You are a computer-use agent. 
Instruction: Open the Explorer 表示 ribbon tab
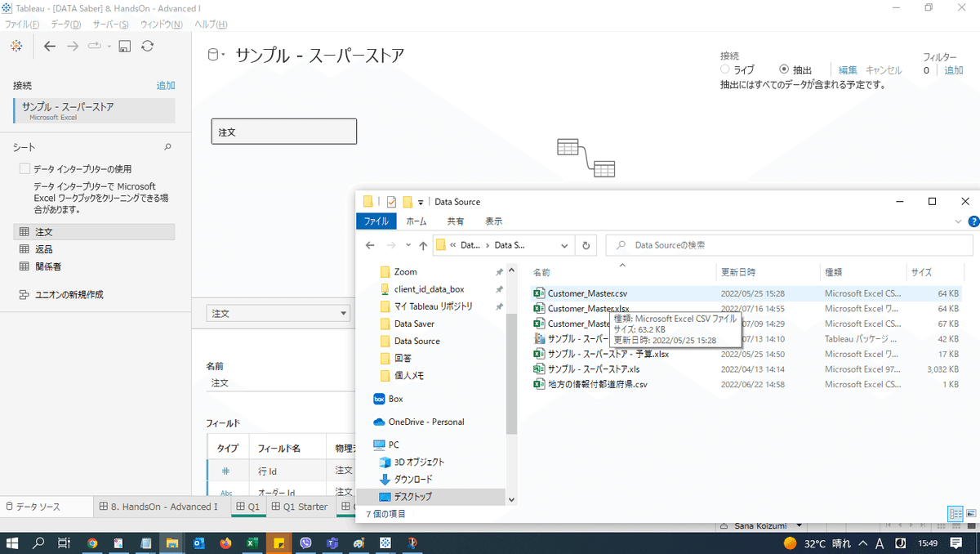pyautogui.click(x=494, y=221)
